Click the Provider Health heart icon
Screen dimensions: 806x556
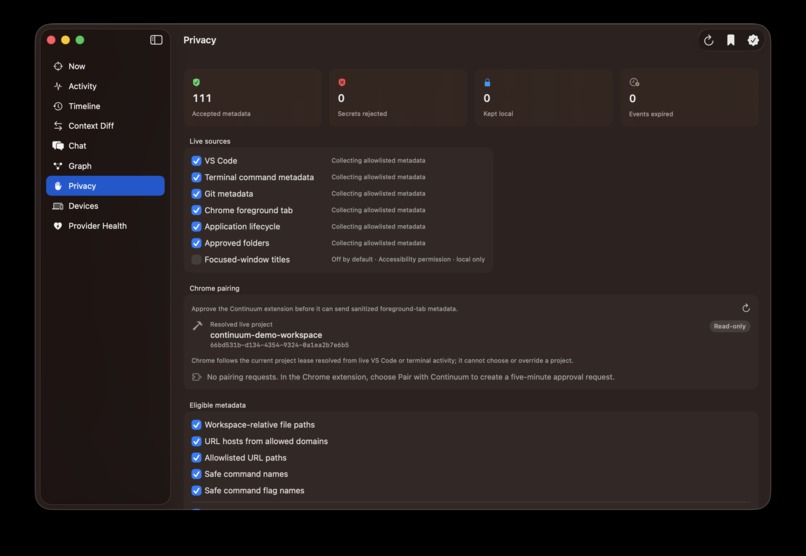pyautogui.click(x=58, y=226)
